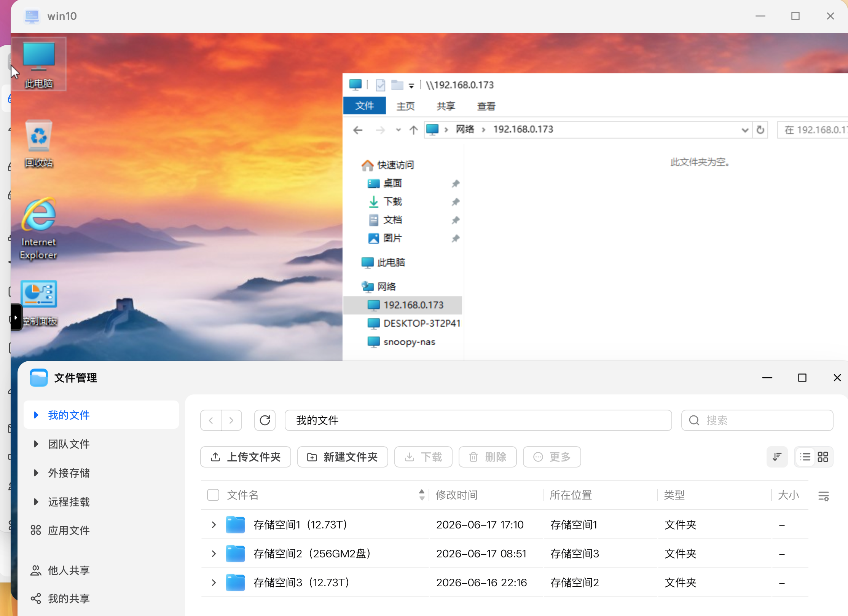Launch Internet Explorer from the desktop
This screenshot has width=848, height=616.
click(x=39, y=228)
